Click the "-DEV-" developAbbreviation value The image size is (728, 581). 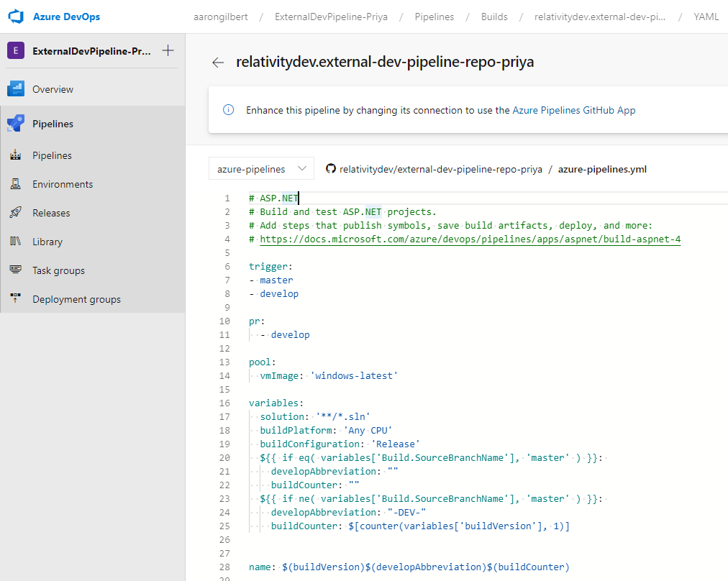[406, 512]
